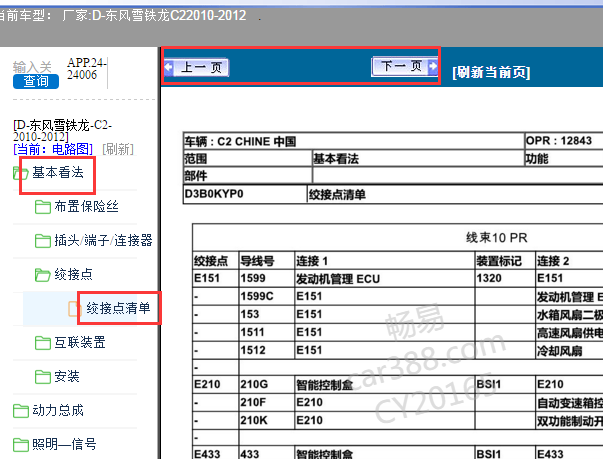Click the 当前：电路图 link
The height and width of the screenshot is (459, 603).
pyautogui.click(x=53, y=149)
